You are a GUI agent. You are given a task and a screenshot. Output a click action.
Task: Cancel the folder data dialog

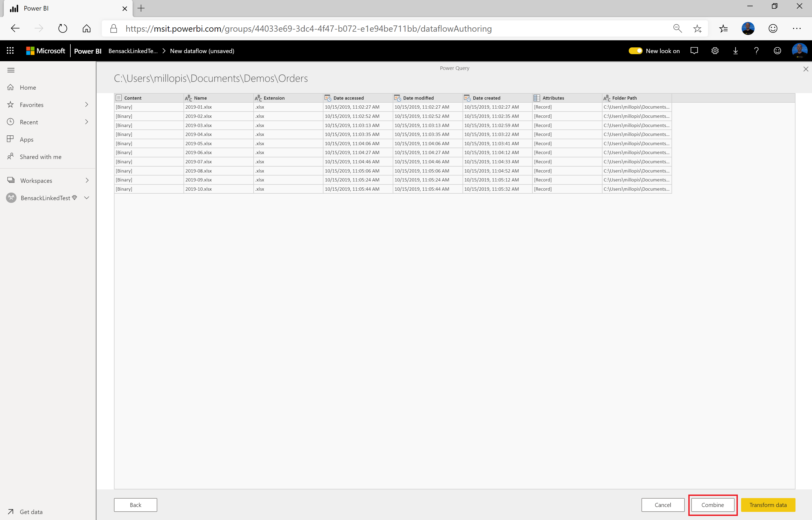[x=663, y=505]
